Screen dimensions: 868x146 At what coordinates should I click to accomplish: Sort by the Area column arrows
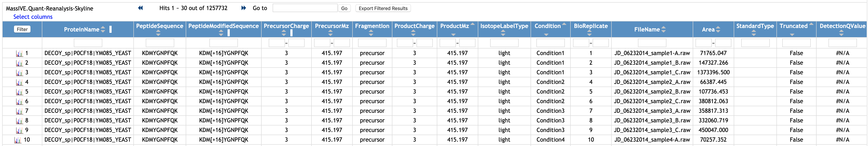point(718,30)
